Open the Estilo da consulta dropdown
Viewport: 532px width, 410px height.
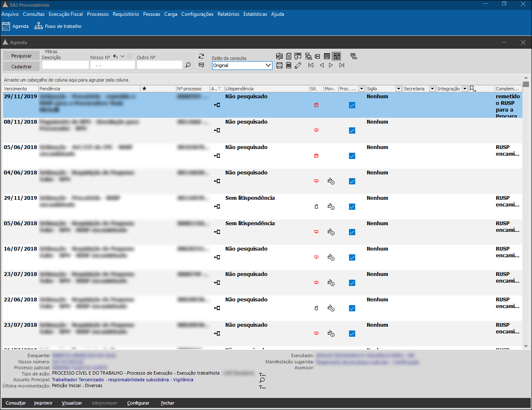pos(268,65)
